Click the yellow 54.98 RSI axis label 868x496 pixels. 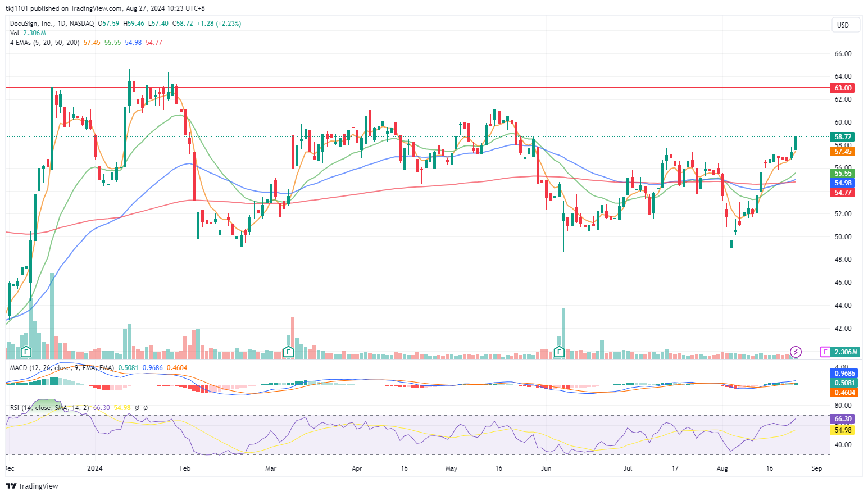coord(843,430)
